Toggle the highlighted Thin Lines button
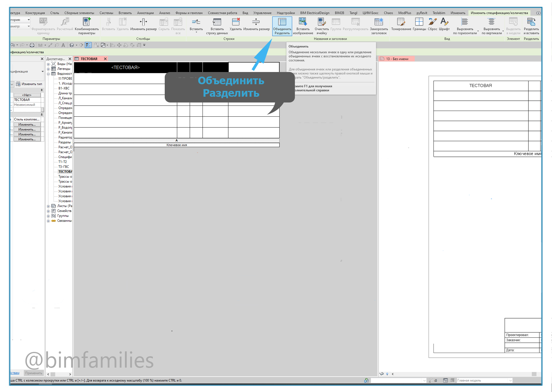Viewport: 552px width, 392px height. [88, 45]
